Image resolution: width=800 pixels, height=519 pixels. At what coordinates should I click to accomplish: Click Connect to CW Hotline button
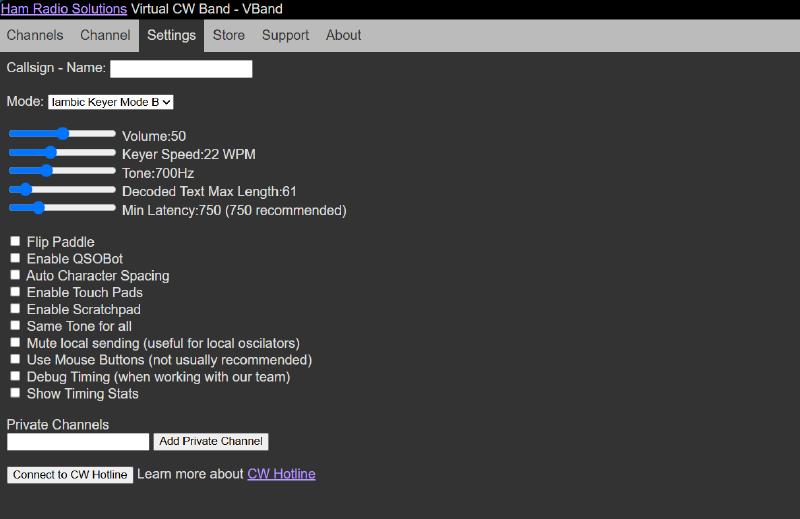tap(70, 475)
